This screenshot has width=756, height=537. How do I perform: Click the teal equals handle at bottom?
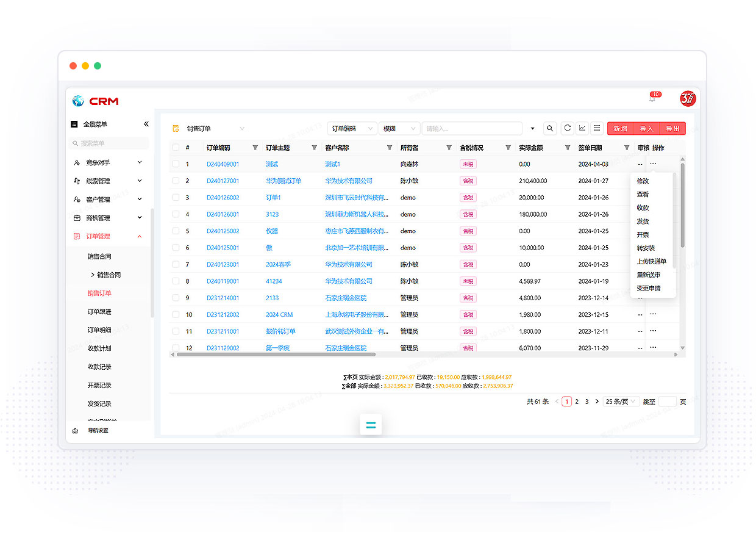click(x=371, y=425)
